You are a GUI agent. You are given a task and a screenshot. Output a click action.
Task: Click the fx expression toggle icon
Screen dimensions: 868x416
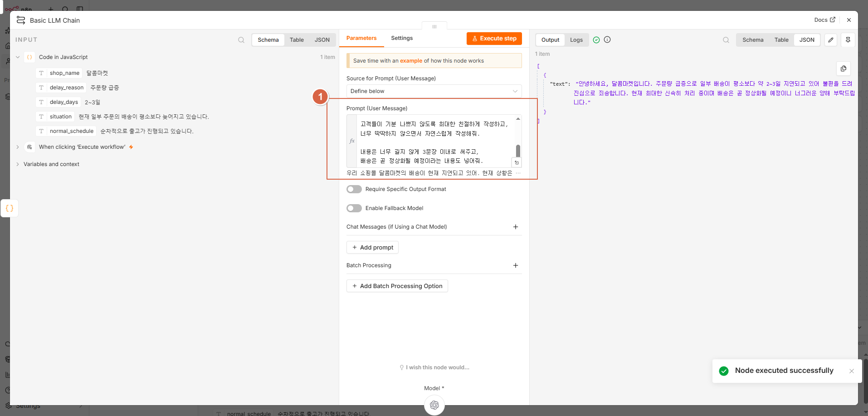(x=352, y=141)
